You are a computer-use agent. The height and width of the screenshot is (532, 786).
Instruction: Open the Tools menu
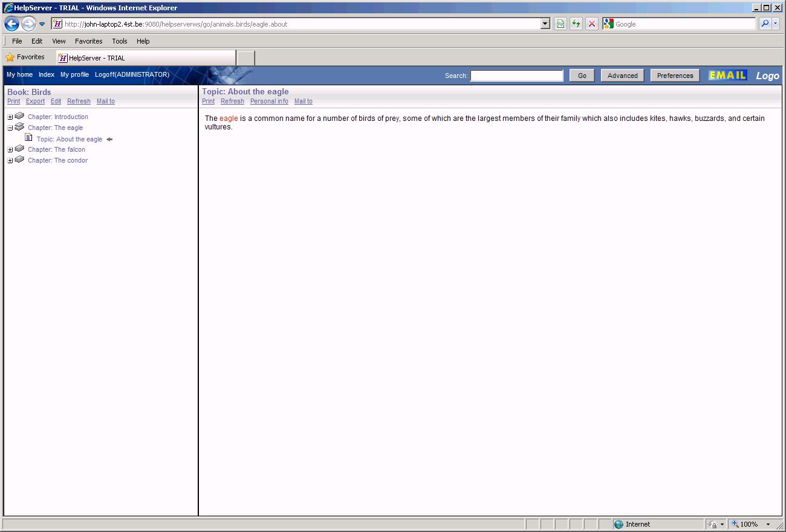pos(120,41)
